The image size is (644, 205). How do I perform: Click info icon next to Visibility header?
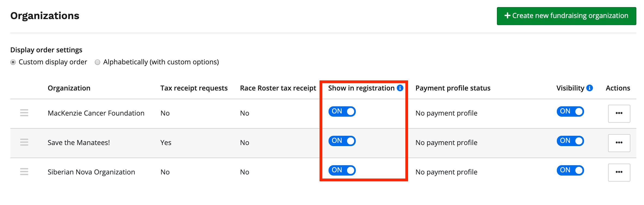(590, 88)
